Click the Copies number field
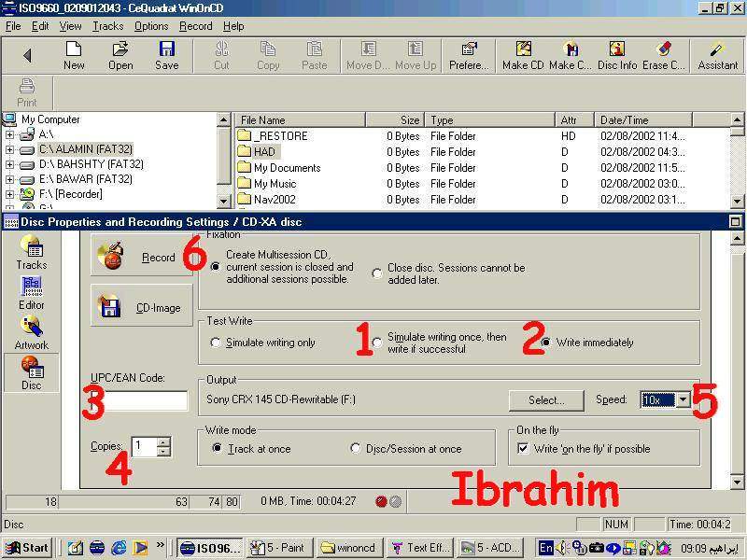 tap(145, 447)
